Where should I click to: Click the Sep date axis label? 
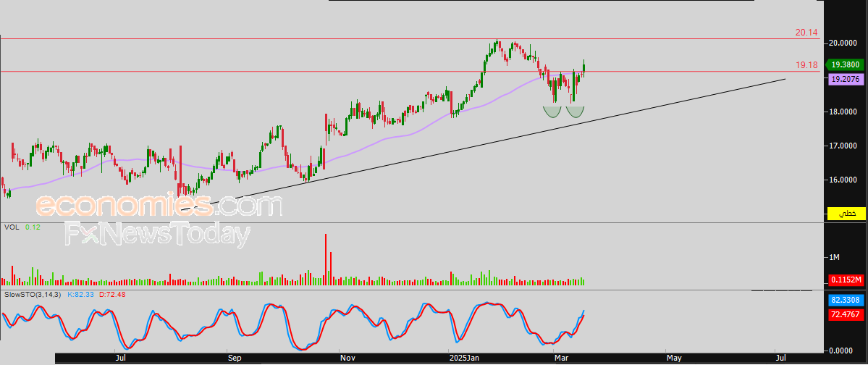coord(234,359)
